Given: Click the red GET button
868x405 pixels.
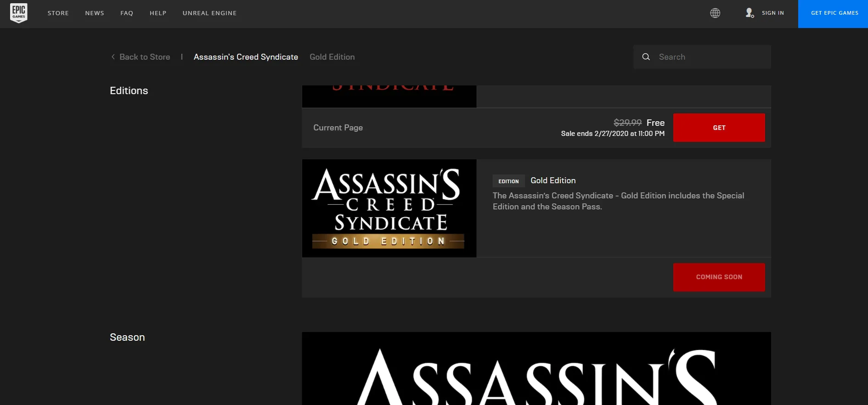Looking at the screenshot, I should (x=719, y=128).
